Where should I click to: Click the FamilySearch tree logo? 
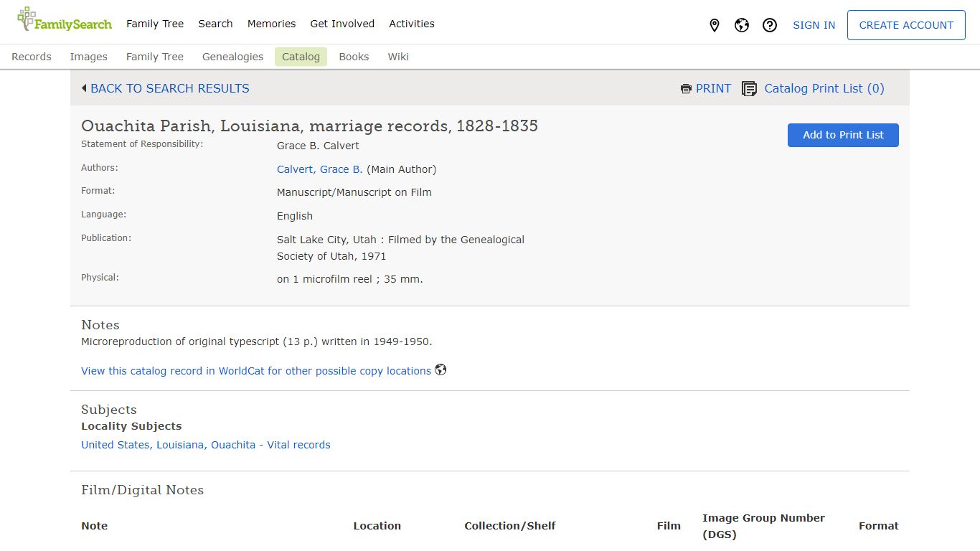pyautogui.click(x=65, y=20)
